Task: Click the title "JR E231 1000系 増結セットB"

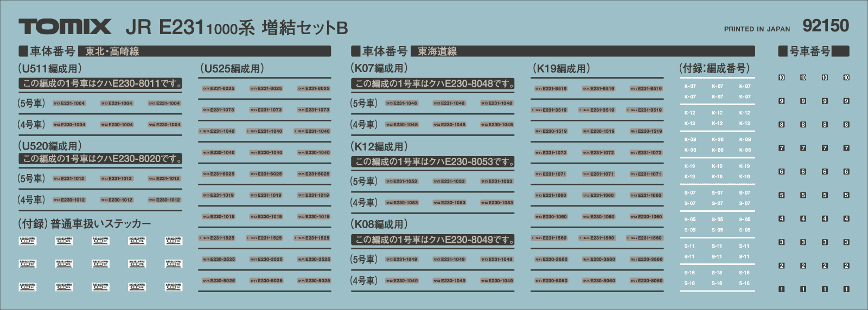Action: coord(237,28)
